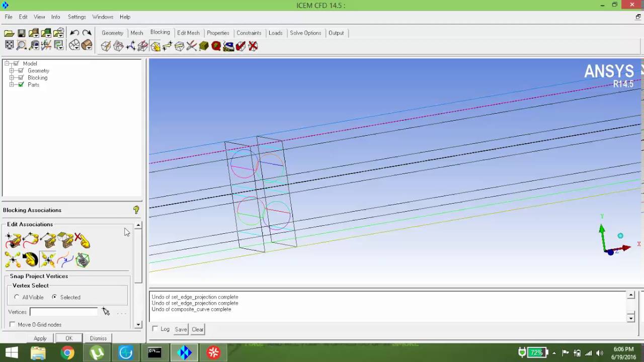This screenshot has height=362, width=644.
Task: Click the Create Block icon
Action: point(106,46)
